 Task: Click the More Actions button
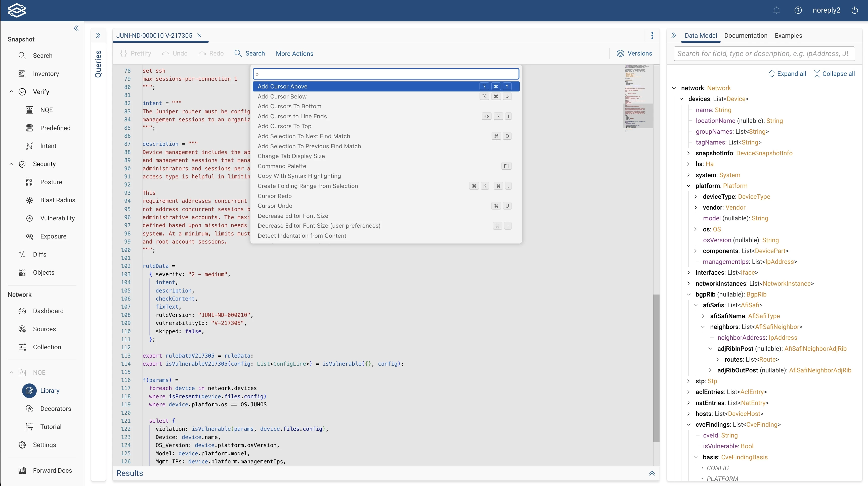294,54
